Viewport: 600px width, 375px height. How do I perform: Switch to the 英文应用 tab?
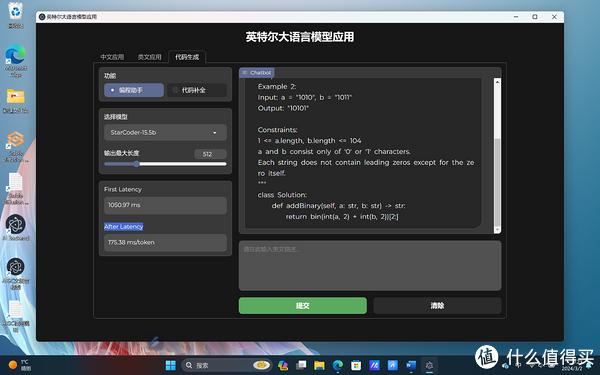[x=150, y=57]
